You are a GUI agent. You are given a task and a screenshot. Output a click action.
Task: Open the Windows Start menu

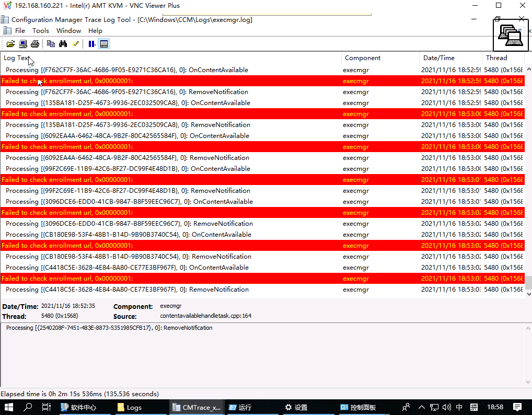(x=9, y=407)
